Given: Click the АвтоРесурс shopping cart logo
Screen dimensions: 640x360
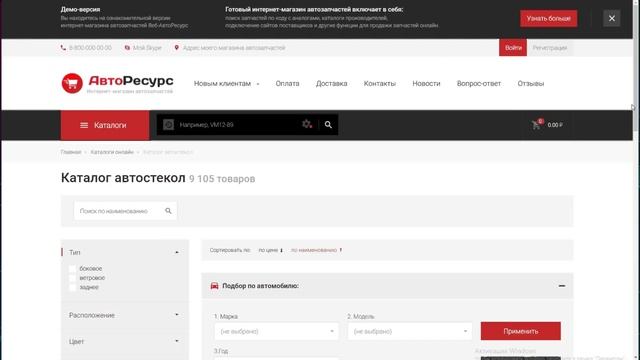Looking at the screenshot, I should pyautogui.click(x=72, y=83).
